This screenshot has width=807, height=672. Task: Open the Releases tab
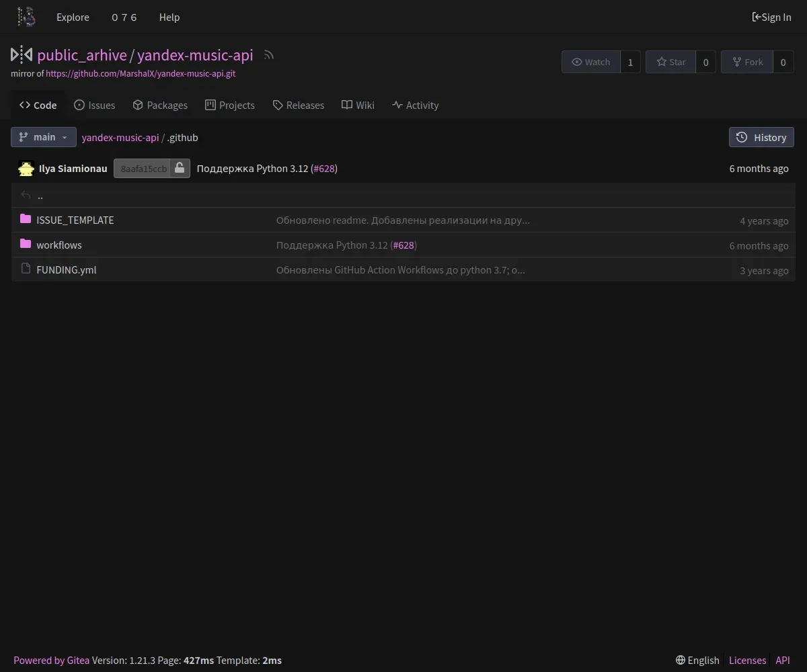[299, 105]
